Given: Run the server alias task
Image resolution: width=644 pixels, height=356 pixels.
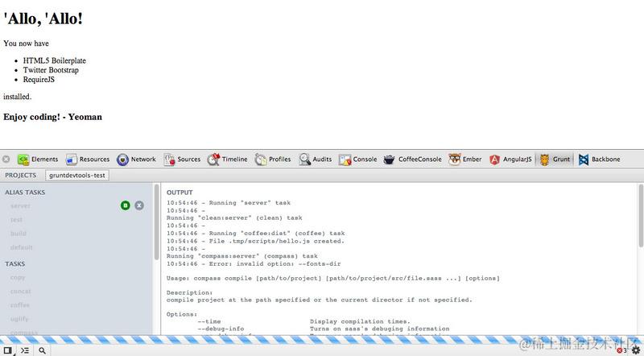Looking at the screenshot, I should pyautogui.click(x=21, y=205).
